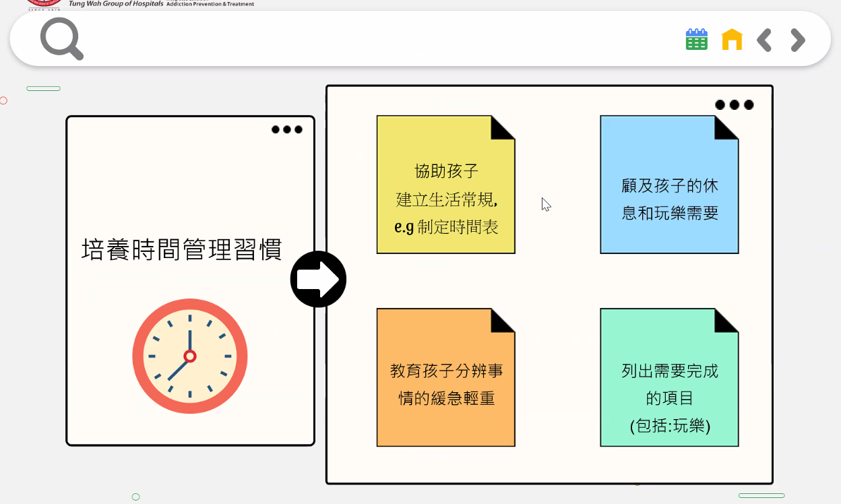Click the Tung Wah Group of Hospitals text
This screenshot has width=841, height=504.
(x=115, y=4)
